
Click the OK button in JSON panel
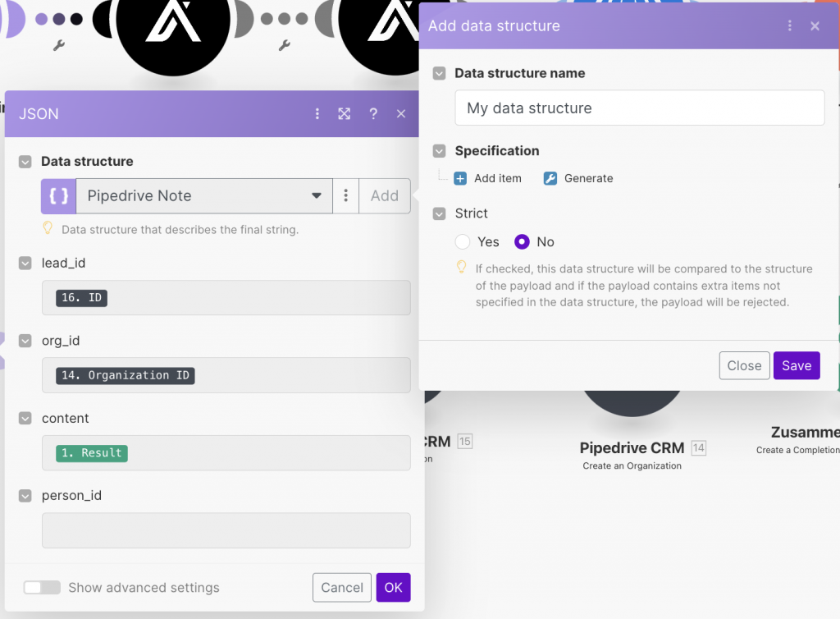tap(393, 588)
